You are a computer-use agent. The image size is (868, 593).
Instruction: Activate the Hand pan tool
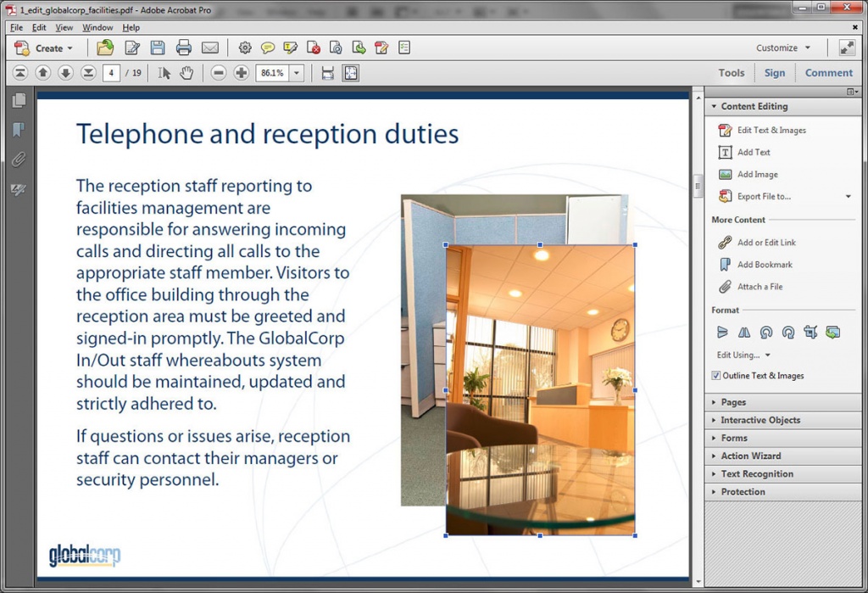click(186, 73)
